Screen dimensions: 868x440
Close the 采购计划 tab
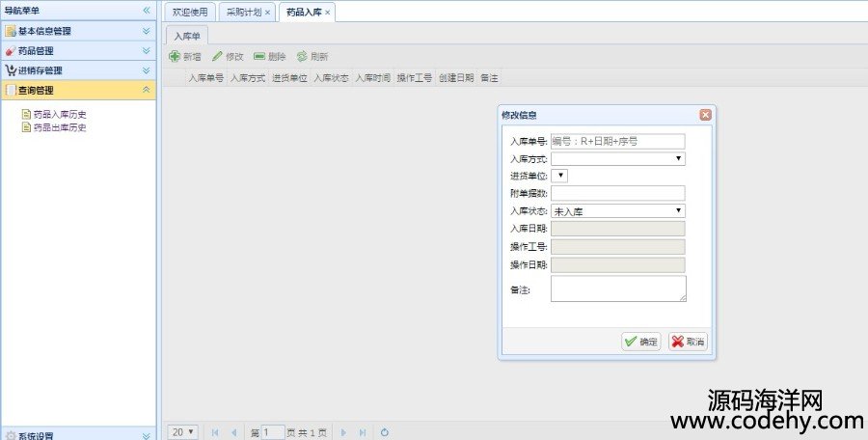(267, 12)
